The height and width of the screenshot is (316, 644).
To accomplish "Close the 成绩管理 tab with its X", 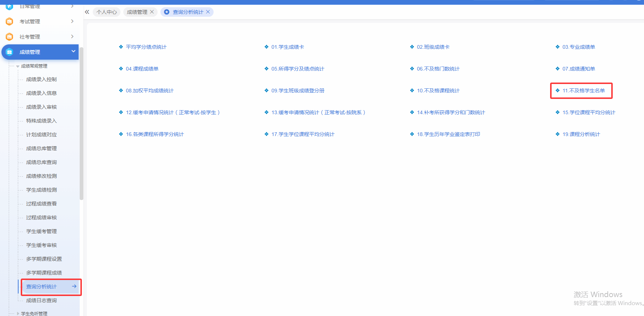I will point(152,12).
